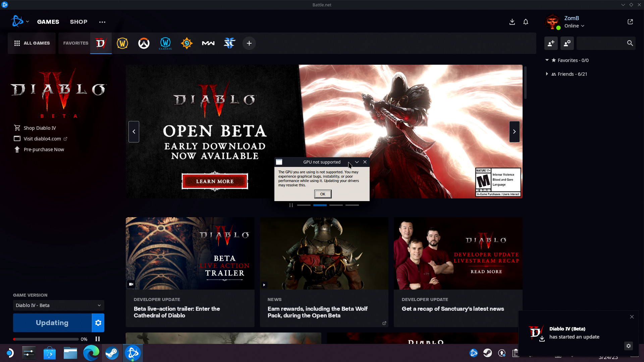
Task: Minimize the GPU not supported dialog
Action: tap(357, 162)
